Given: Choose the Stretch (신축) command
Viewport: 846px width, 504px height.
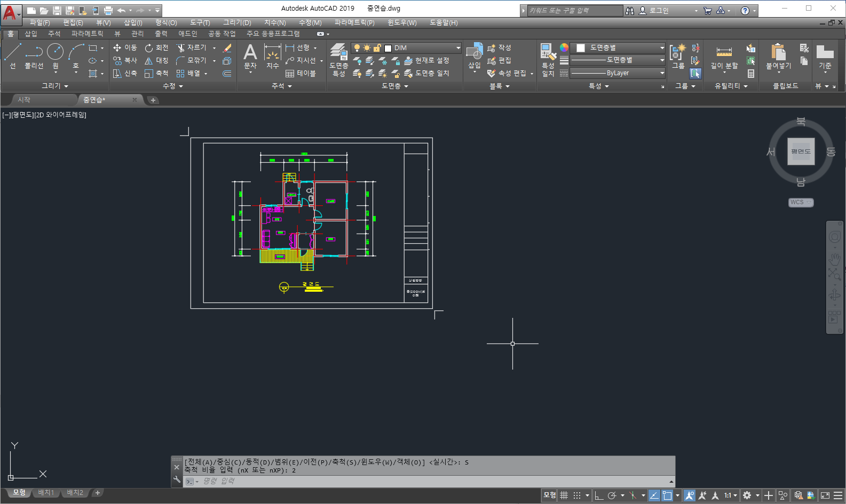Looking at the screenshot, I should click(125, 73).
